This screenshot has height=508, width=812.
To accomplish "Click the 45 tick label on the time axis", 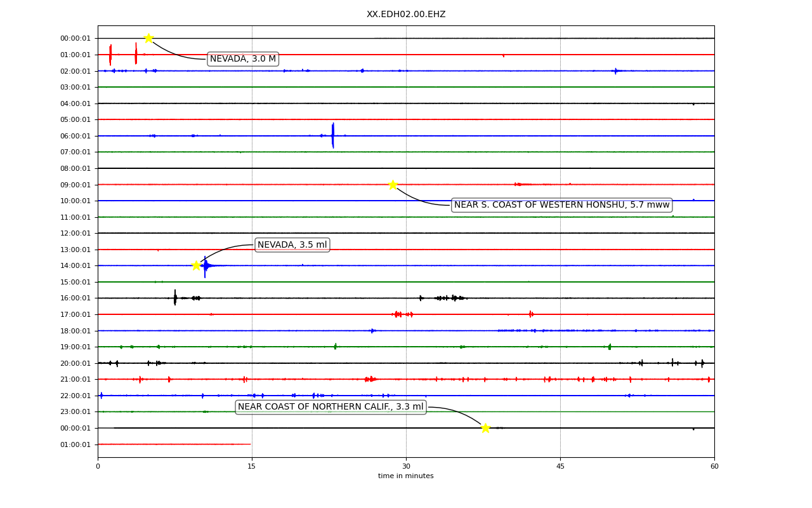I will point(560,467).
